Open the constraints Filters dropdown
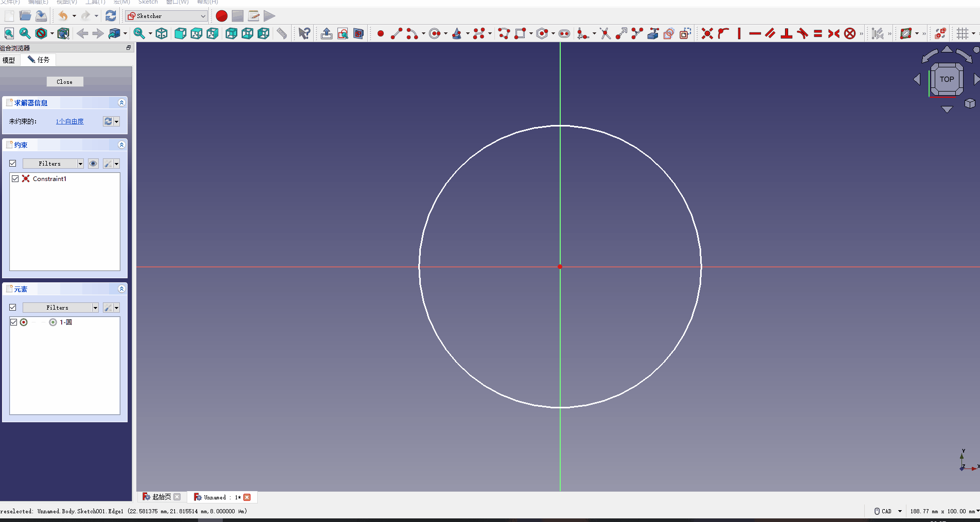Screen dimensions: 980x522 tap(53, 164)
